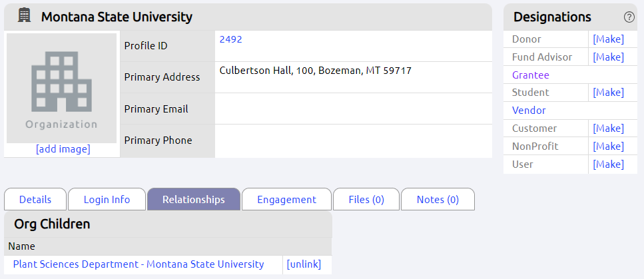The height and width of the screenshot is (279, 644).
Task: Open the Vendor designation link
Action: click(529, 110)
